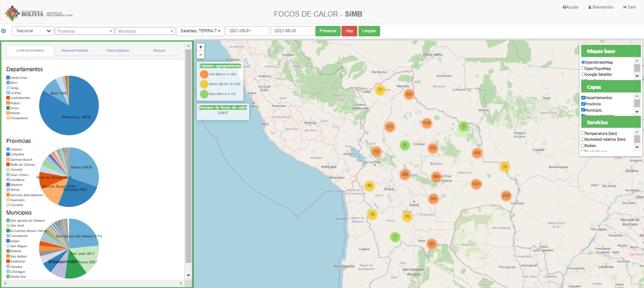Expand the Provincia dropdown
Viewport: 644px width, 288px height.
point(84,31)
